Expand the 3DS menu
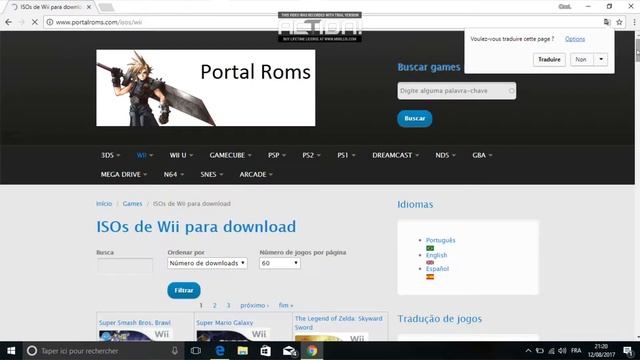This screenshot has width=640, height=360. 110,155
